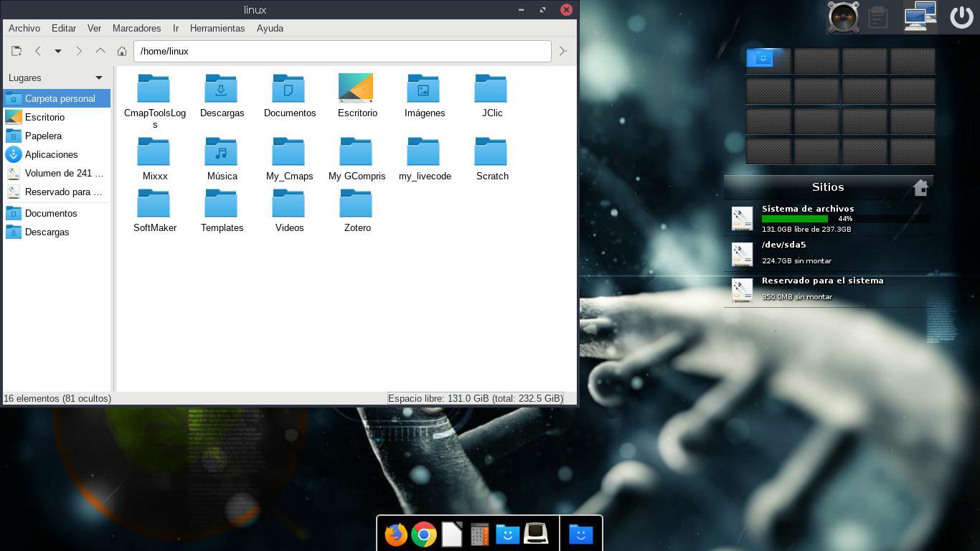Click the Sistema de archivos usage bar
980x551 pixels.
795,218
